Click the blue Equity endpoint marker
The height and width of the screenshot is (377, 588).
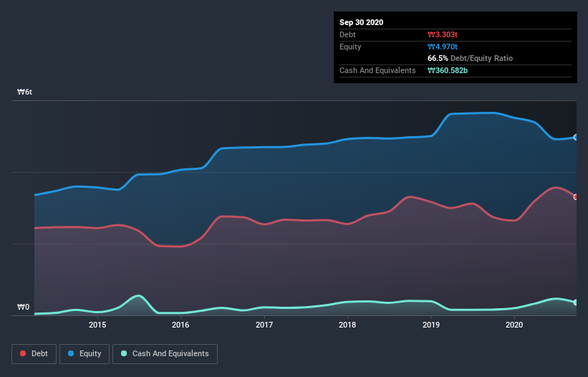tap(576, 138)
